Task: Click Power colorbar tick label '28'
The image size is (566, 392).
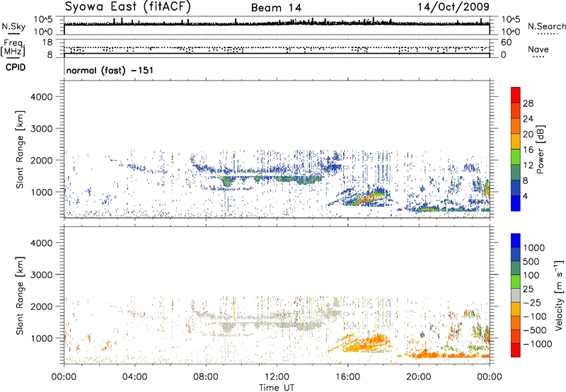Action: pos(528,103)
